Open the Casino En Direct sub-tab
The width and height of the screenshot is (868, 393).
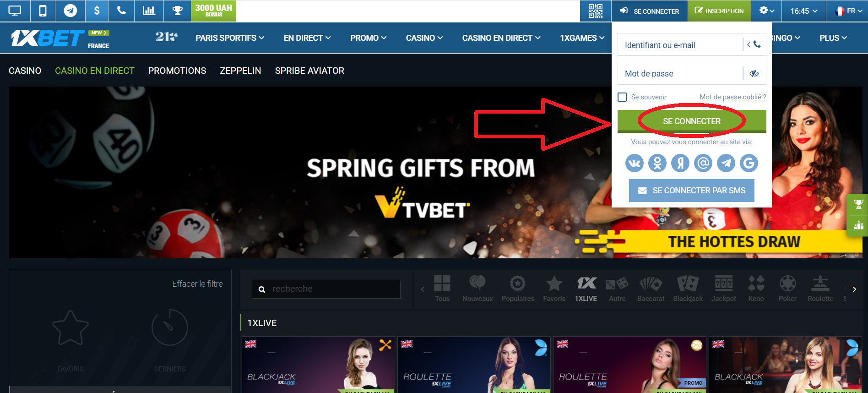point(95,71)
